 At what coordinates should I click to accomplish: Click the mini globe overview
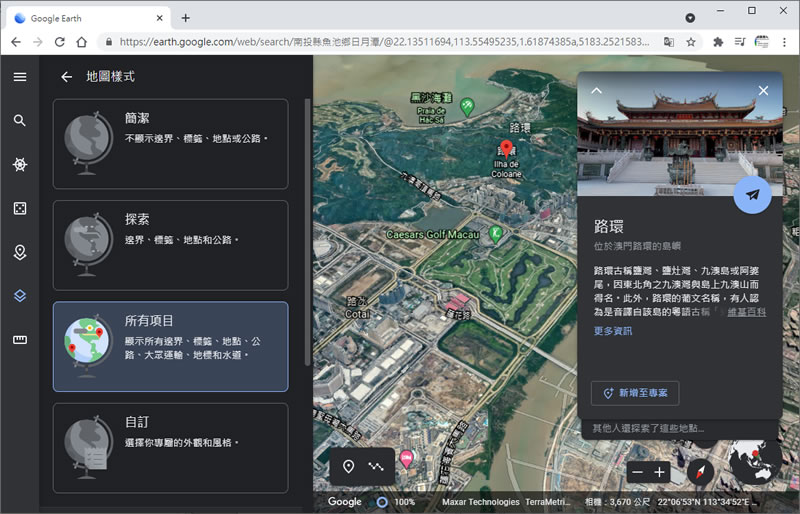point(756,461)
